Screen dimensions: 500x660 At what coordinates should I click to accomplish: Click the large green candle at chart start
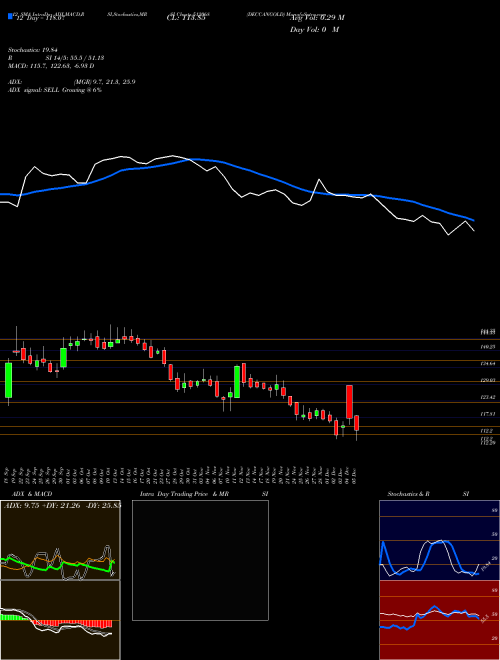[x=8, y=380]
